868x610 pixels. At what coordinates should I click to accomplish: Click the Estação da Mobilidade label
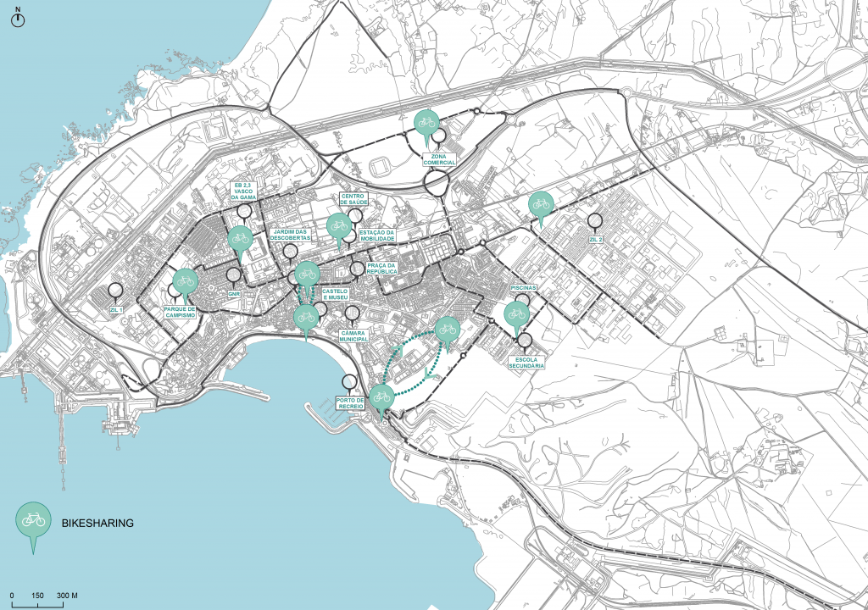377,236
